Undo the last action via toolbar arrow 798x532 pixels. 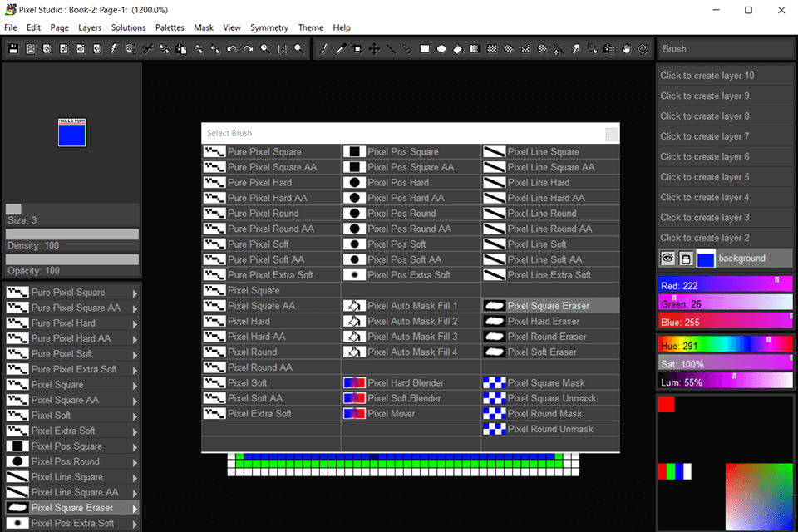[x=232, y=49]
